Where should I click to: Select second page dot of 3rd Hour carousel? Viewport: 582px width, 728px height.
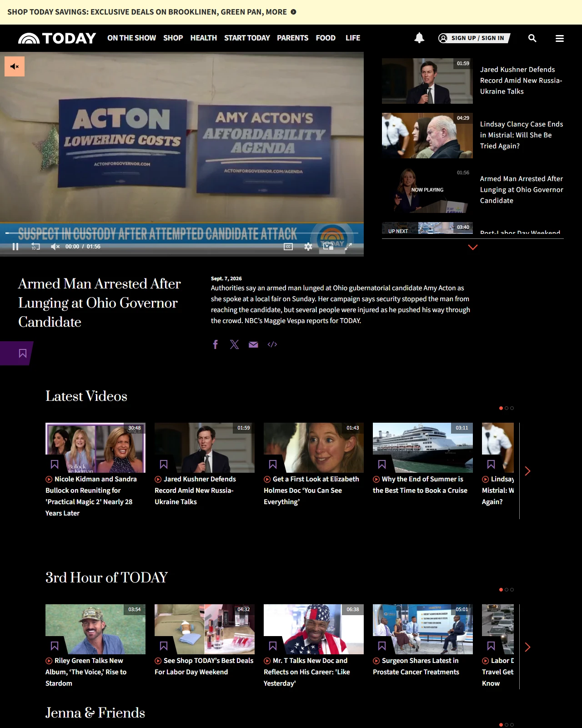pyautogui.click(x=507, y=590)
